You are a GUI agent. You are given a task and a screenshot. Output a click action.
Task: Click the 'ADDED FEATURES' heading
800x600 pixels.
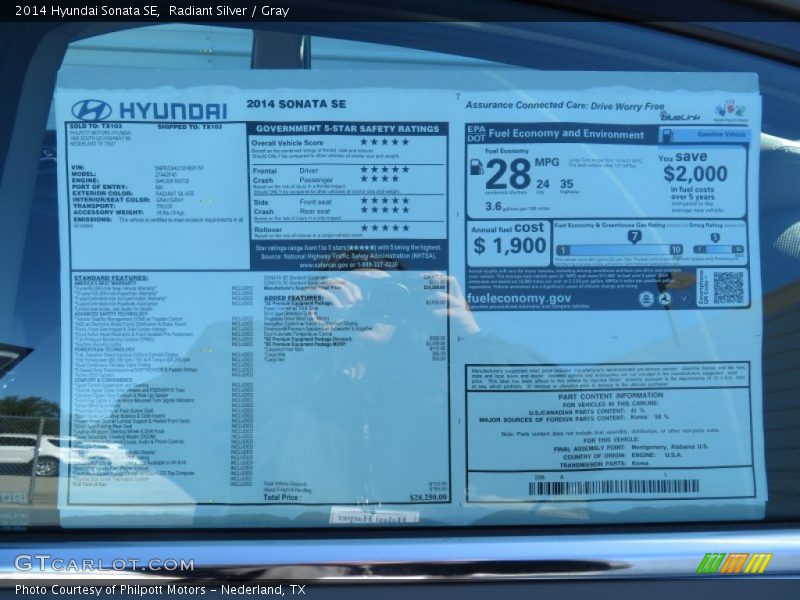(x=293, y=298)
